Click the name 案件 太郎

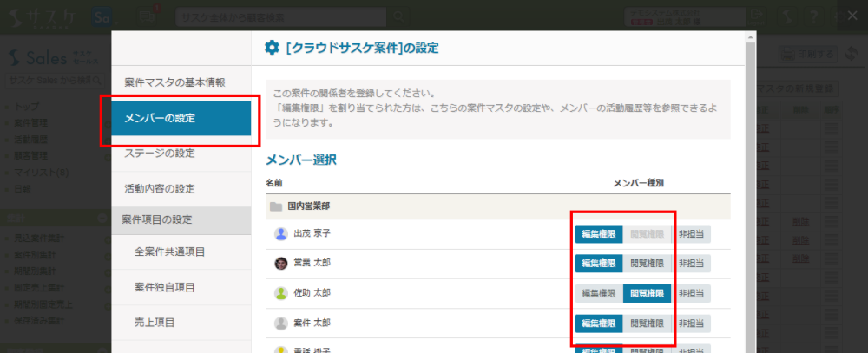pyautogui.click(x=312, y=324)
